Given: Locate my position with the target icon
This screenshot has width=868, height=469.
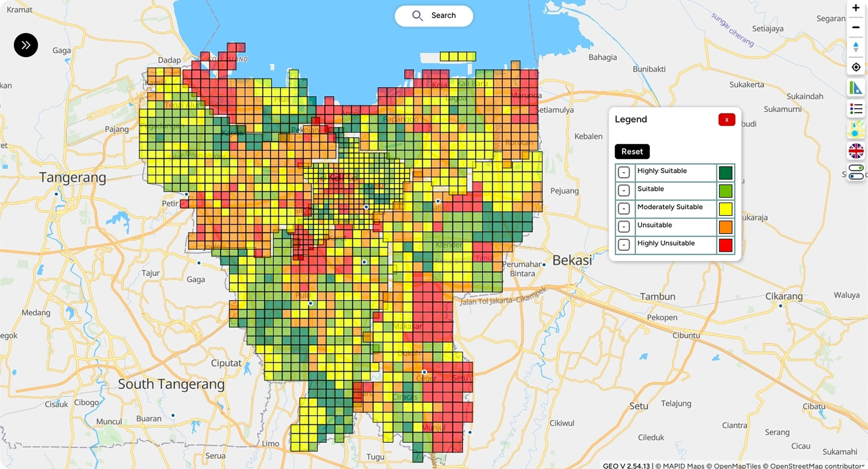Looking at the screenshot, I should click(x=856, y=67).
